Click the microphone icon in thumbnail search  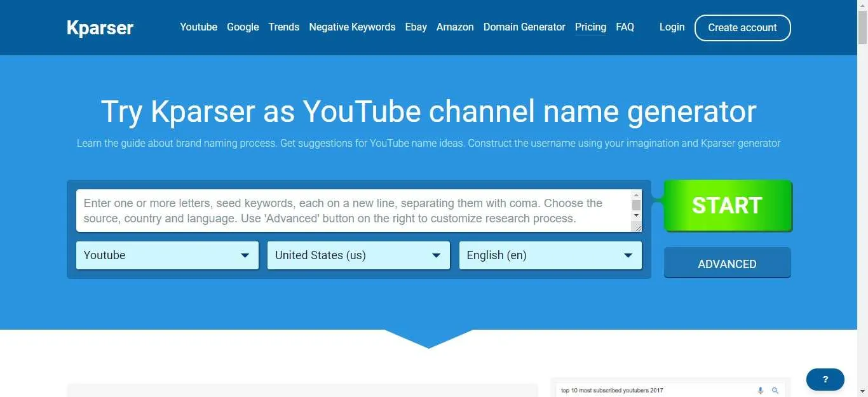coord(760,390)
